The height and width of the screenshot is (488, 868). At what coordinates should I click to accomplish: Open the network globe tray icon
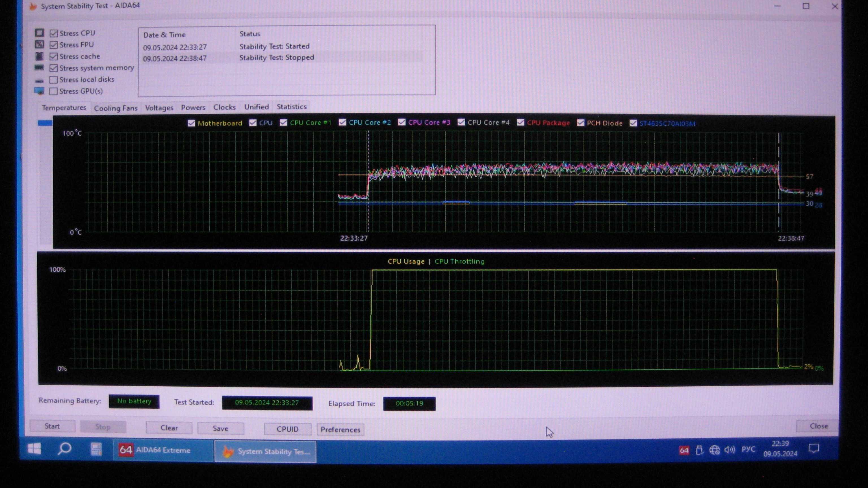(x=714, y=450)
